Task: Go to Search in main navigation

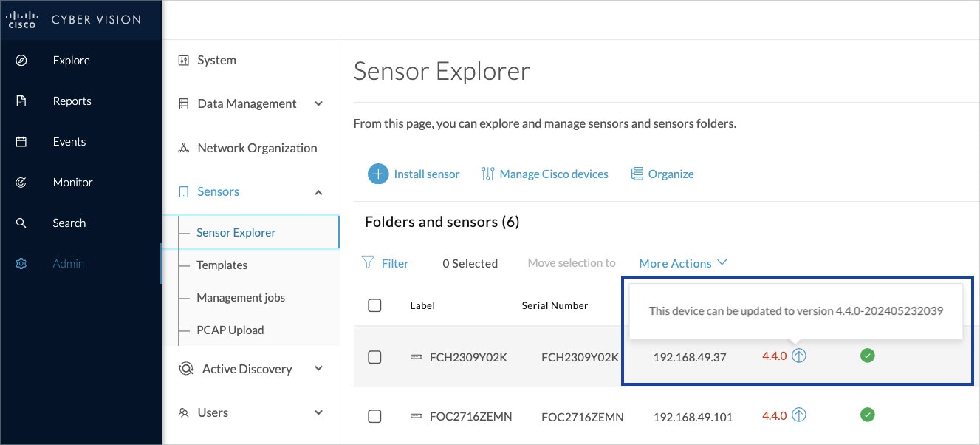Action: click(x=69, y=223)
